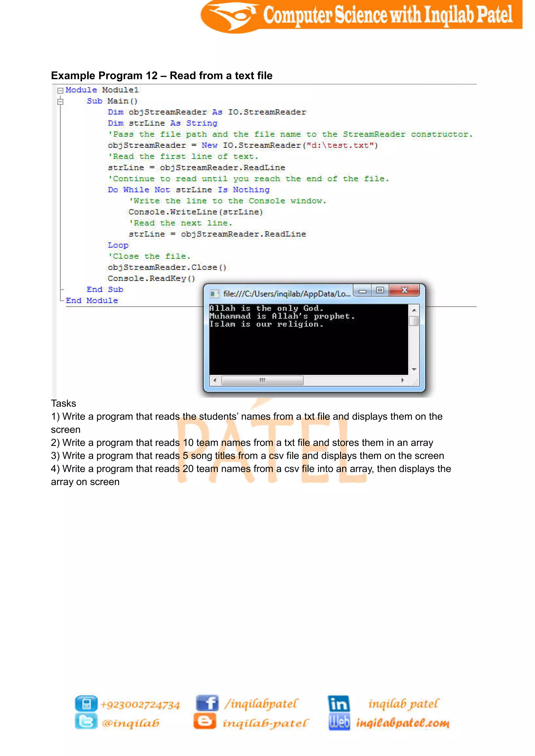Click task 2 about 10 team names

click(x=242, y=442)
